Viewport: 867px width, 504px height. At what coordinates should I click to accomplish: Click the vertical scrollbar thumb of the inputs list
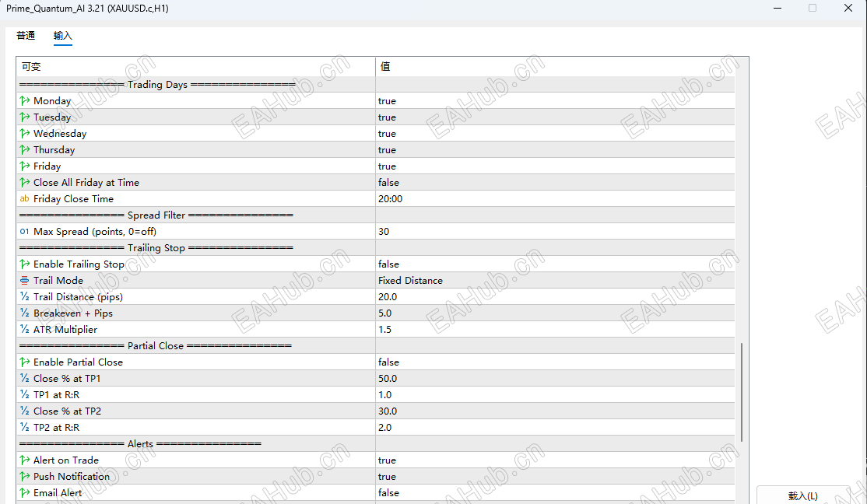(742, 391)
